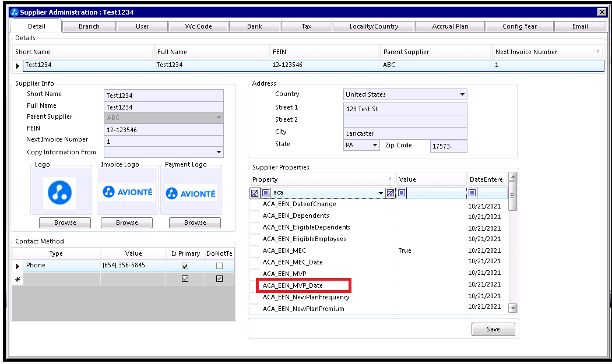
Task: Open the Parent Supplier dropdown showing ABC
Action: pos(219,118)
